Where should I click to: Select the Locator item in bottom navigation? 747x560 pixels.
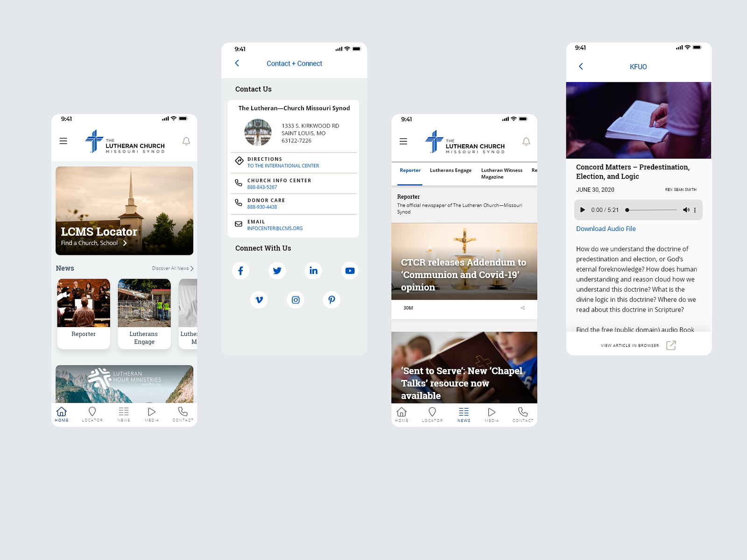point(92,414)
